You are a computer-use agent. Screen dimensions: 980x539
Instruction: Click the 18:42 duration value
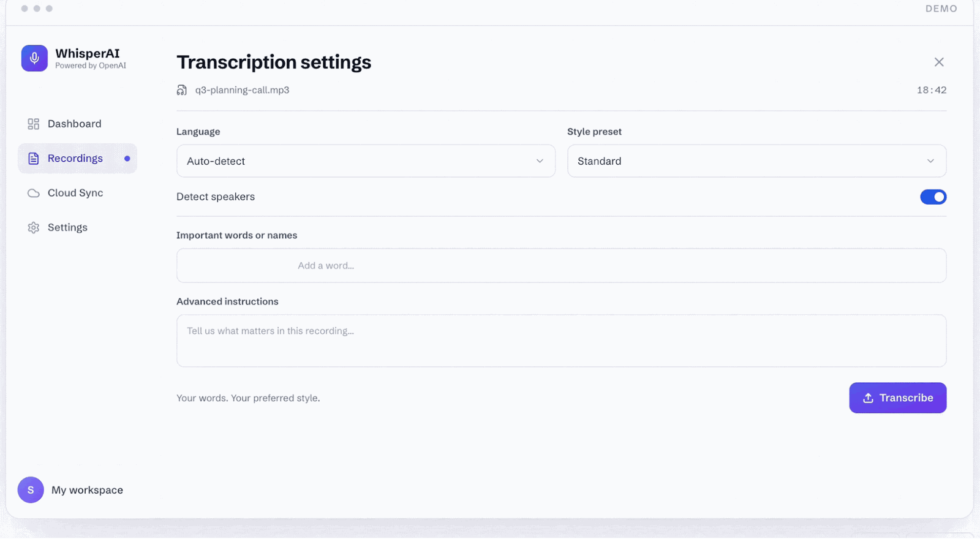(x=932, y=90)
